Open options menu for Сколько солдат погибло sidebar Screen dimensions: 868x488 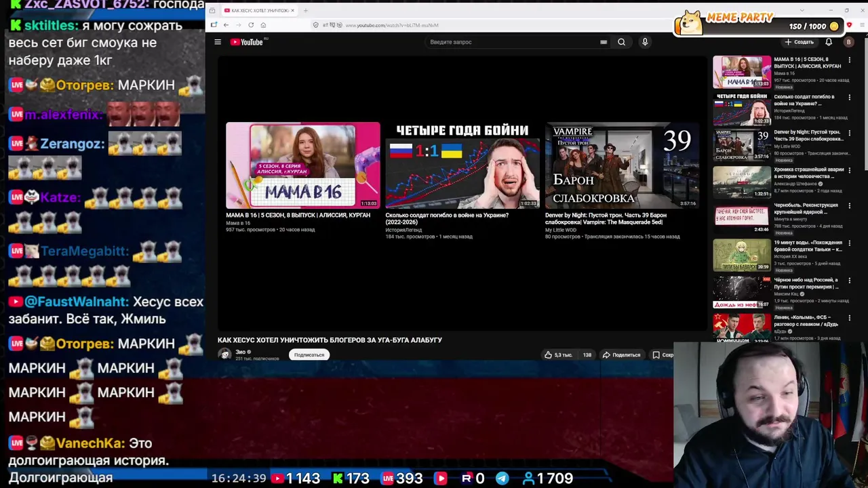[x=849, y=98]
